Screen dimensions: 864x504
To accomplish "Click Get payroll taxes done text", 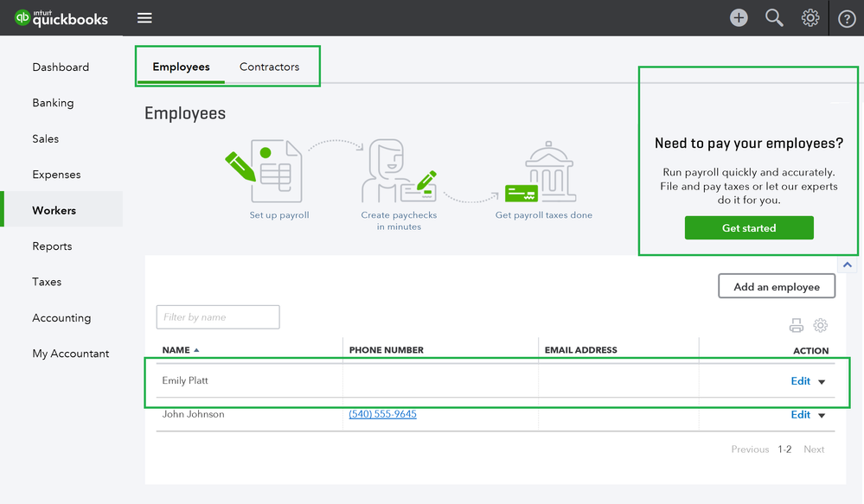I will (543, 215).
